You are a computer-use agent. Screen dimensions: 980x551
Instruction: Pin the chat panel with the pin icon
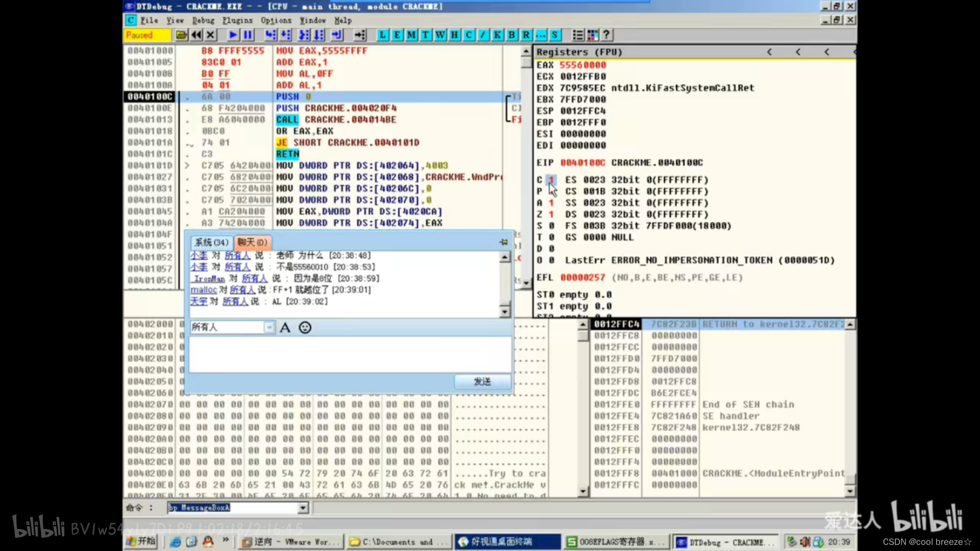(x=504, y=242)
